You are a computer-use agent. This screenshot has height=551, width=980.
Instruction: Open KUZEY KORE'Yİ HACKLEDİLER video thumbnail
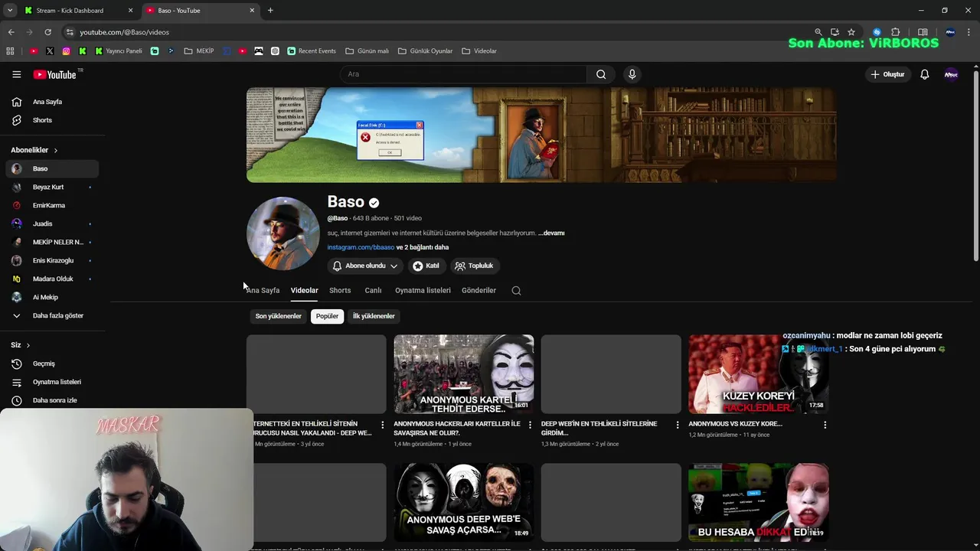[758, 374]
